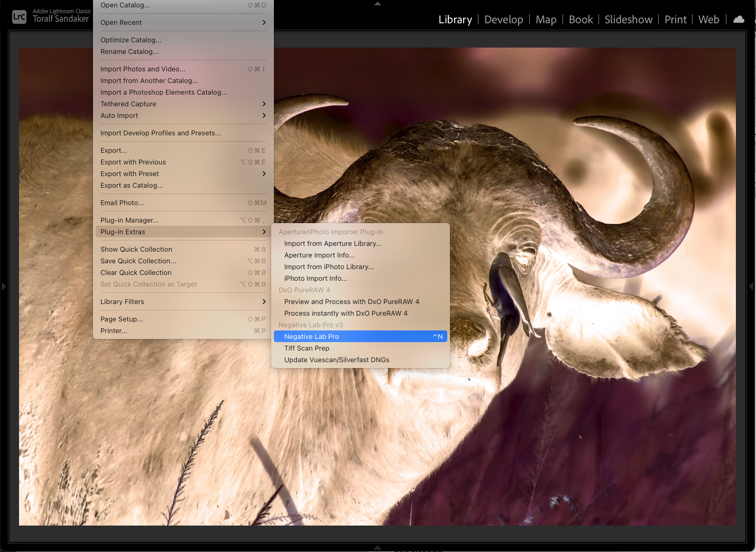This screenshot has height=552, width=756.
Task: Expand the left panel edge arrow
Action: (3, 286)
